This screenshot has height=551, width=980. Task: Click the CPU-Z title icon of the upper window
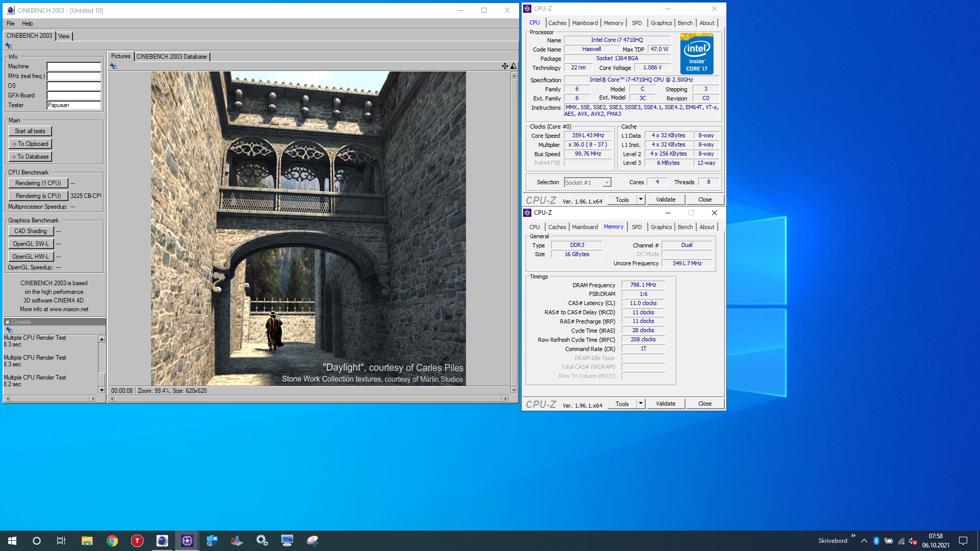(527, 9)
